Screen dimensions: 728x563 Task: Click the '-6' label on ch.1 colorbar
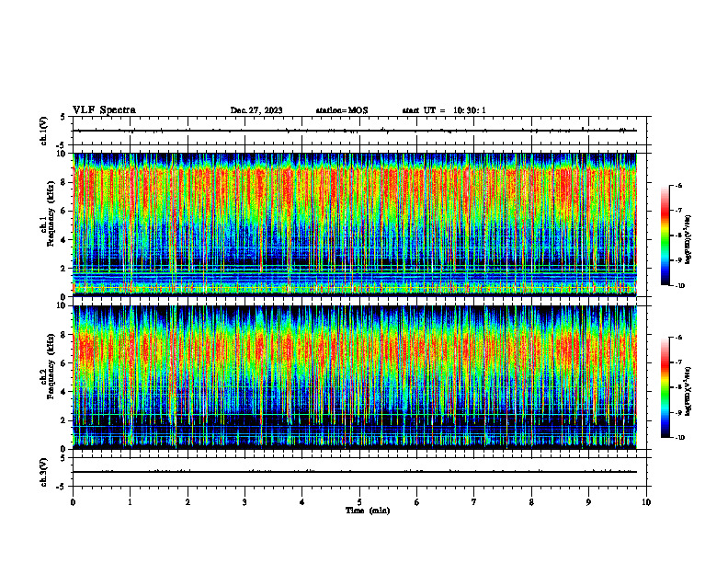point(678,185)
